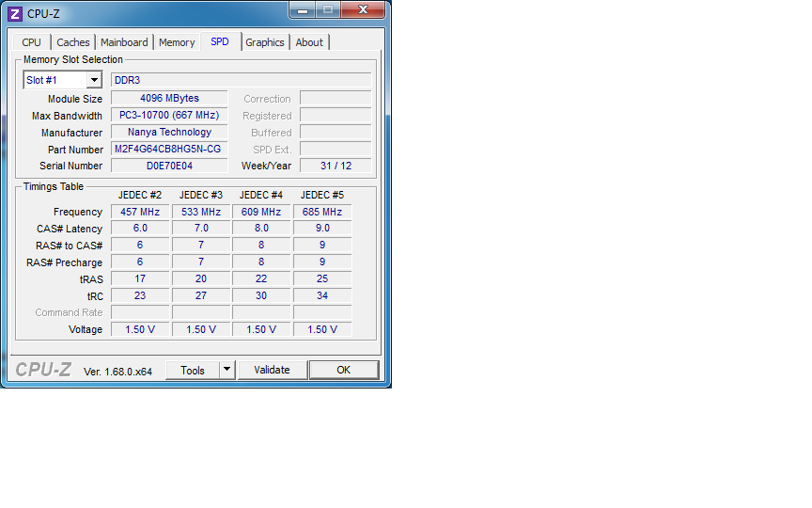Viewport: 812px width, 508px height.
Task: Click tRAS value 20
Action: pyautogui.click(x=201, y=278)
